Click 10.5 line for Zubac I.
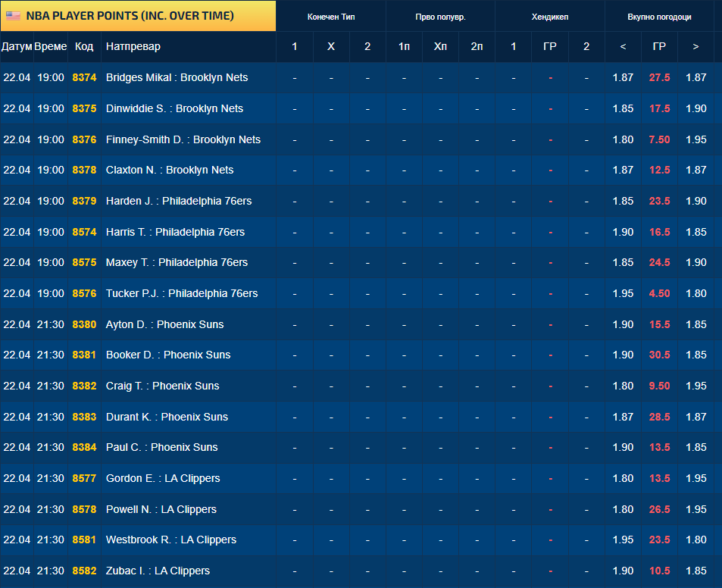The image size is (722, 588). 659,571
